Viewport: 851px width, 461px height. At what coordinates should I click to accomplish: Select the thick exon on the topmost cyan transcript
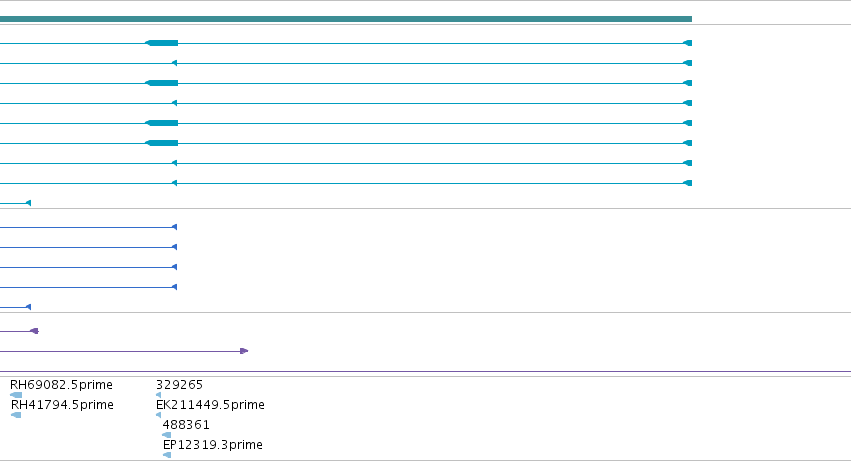(162, 43)
